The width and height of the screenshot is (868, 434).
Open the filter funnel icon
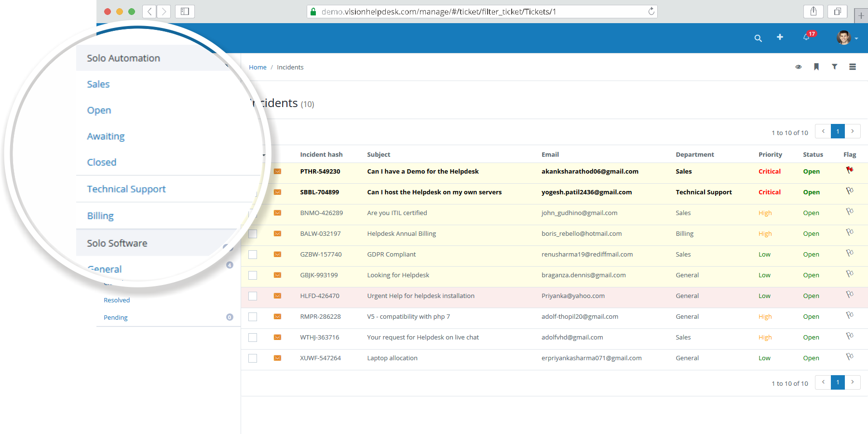pyautogui.click(x=834, y=67)
